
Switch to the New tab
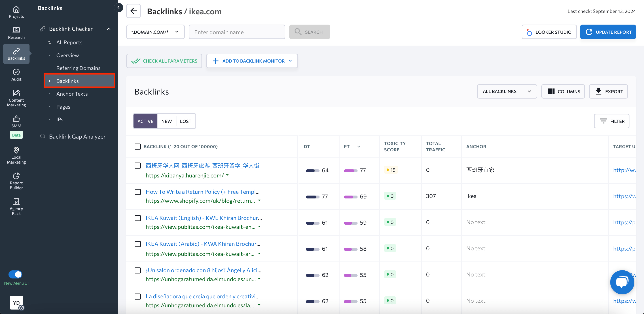pos(167,121)
